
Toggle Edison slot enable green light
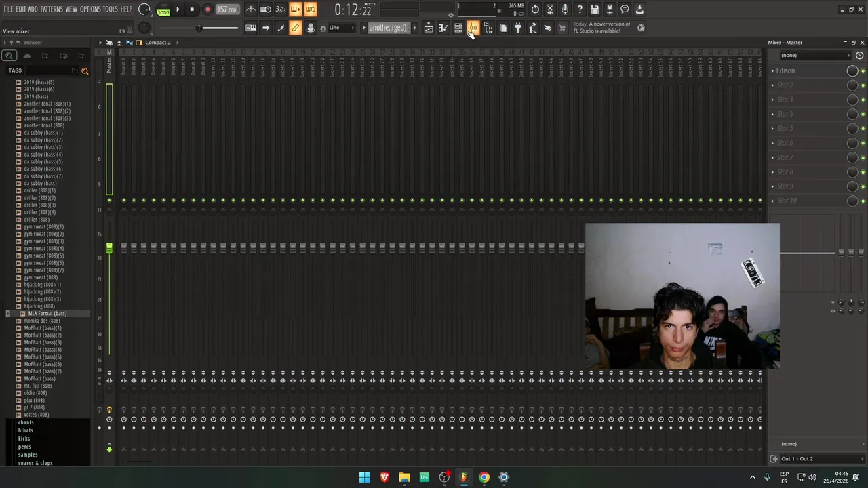(x=863, y=71)
